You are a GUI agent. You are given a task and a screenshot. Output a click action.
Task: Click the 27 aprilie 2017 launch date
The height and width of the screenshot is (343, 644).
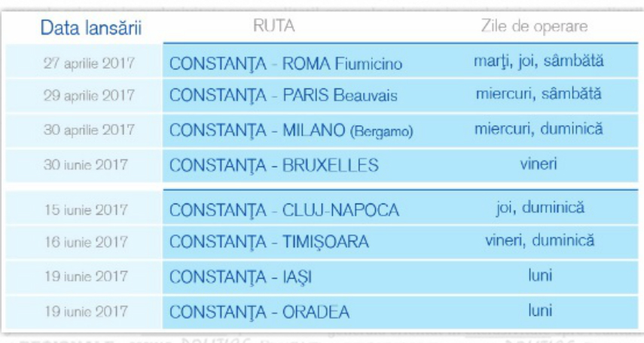(x=90, y=63)
